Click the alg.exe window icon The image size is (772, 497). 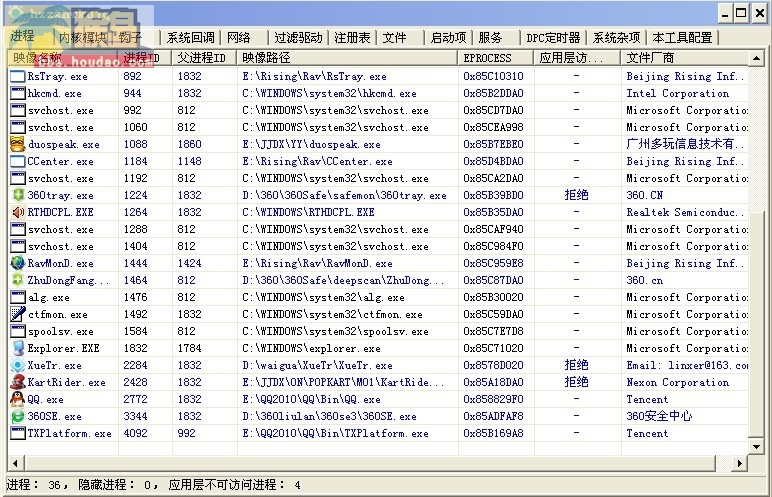click(18, 297)
